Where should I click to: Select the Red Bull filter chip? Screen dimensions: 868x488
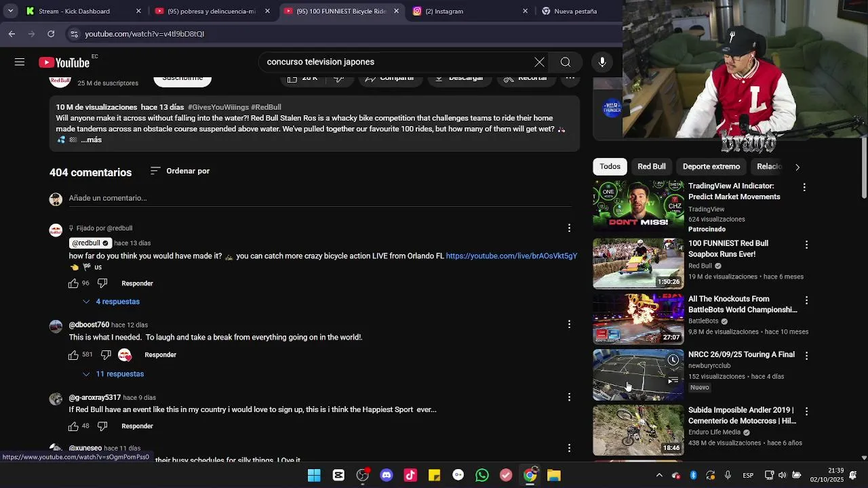pos(652,167)
